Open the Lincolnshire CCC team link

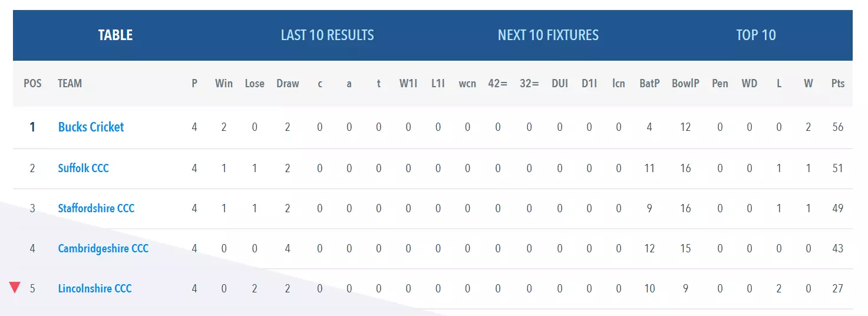click(x=95, y=288)
